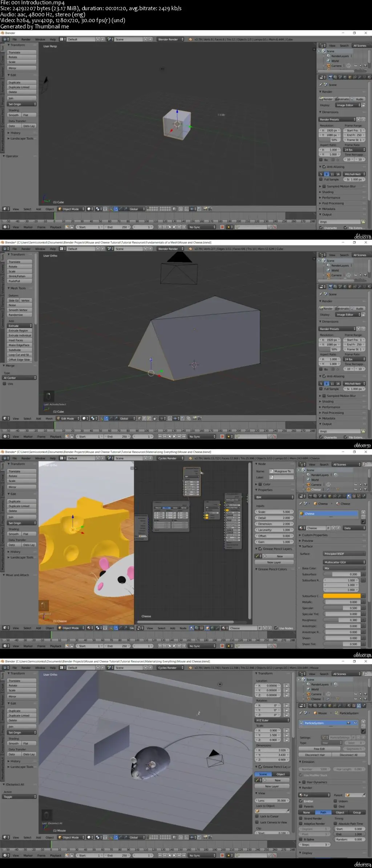The height and width of the screenshot is (868, 372).
Task: Click Particles properties tab icon in 00:01:04 frame
Action: pyautogui.click(x=359, y=705)
